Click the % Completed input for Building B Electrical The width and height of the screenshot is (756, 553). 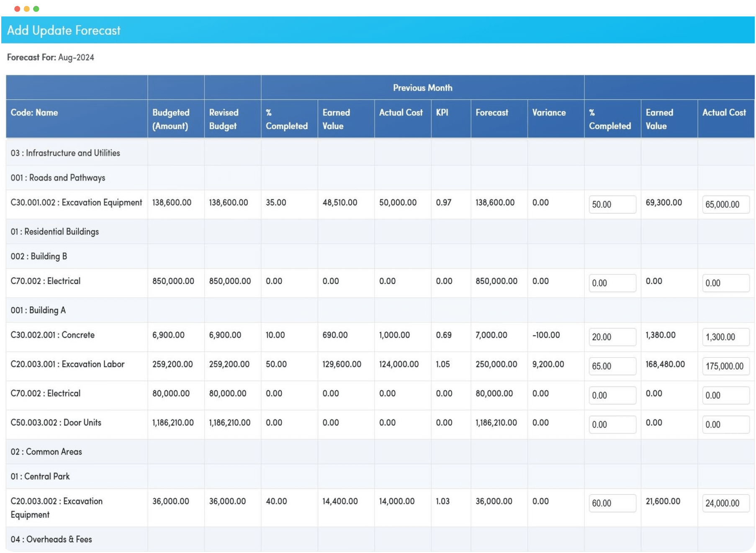coord(612,283)
